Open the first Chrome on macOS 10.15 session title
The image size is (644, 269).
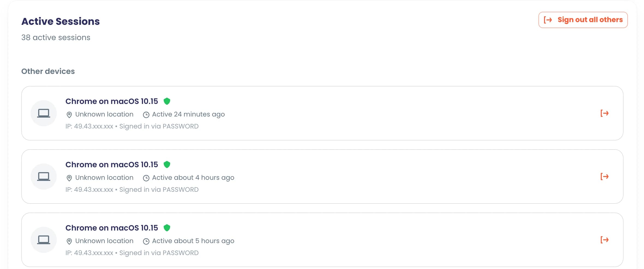click(112, 101)
